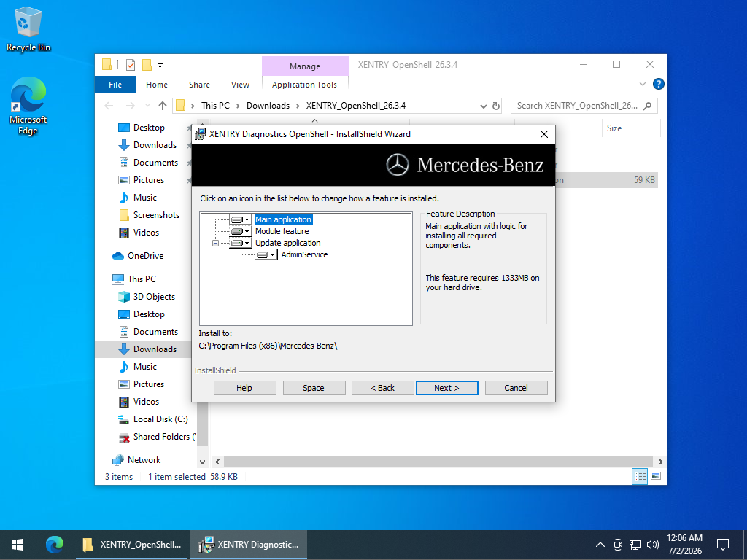Open the Home ribbon tab

pyautogui.click(x=157, y=85)
